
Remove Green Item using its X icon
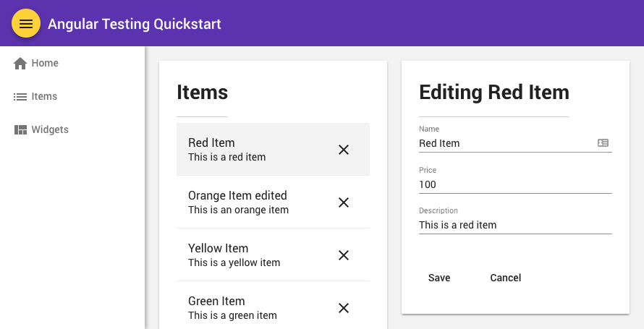pyautogui.click(x=344, y=308)
